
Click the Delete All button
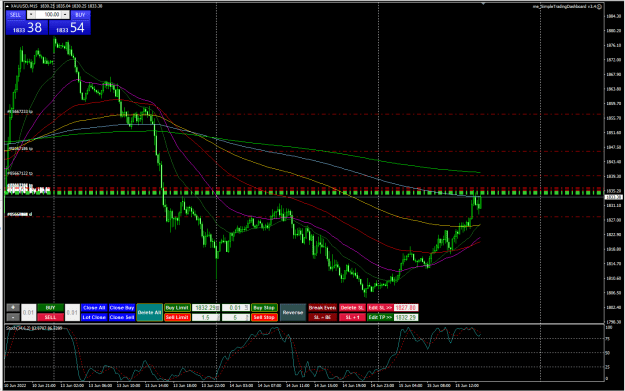coord(149,312)
